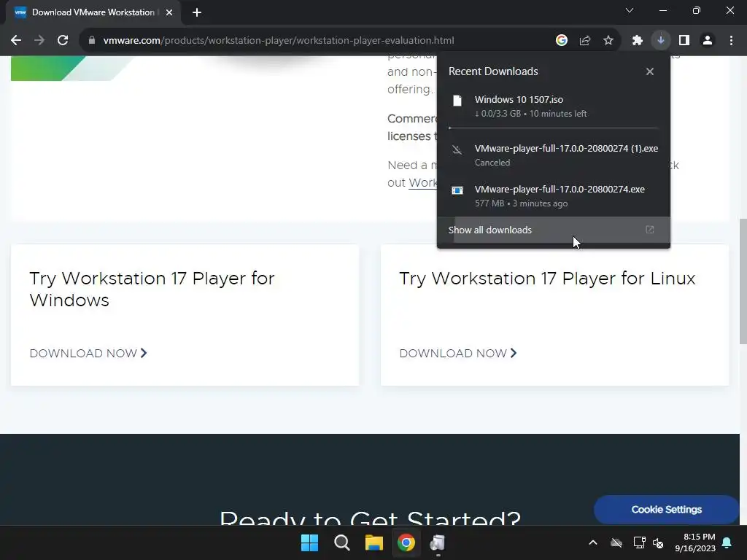Screen dimensions: 747x560
Task: Open the installer app in taskbar
Action: click(438, 542)
